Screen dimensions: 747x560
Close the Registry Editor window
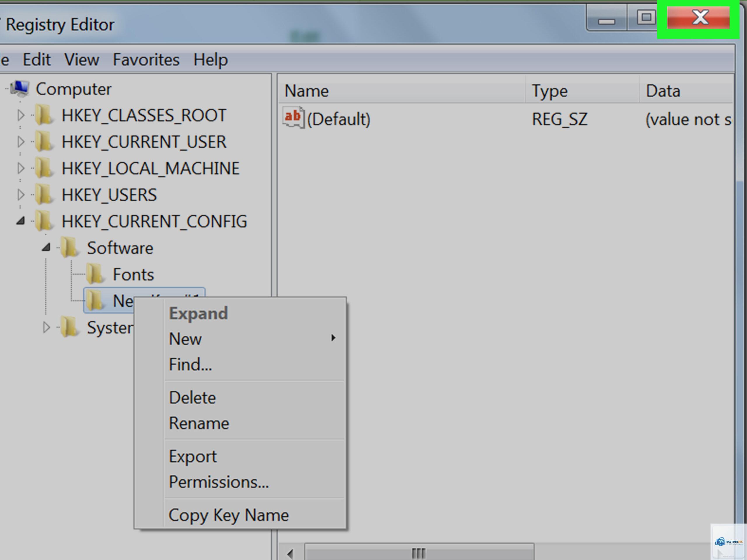[x=698, y=17]
